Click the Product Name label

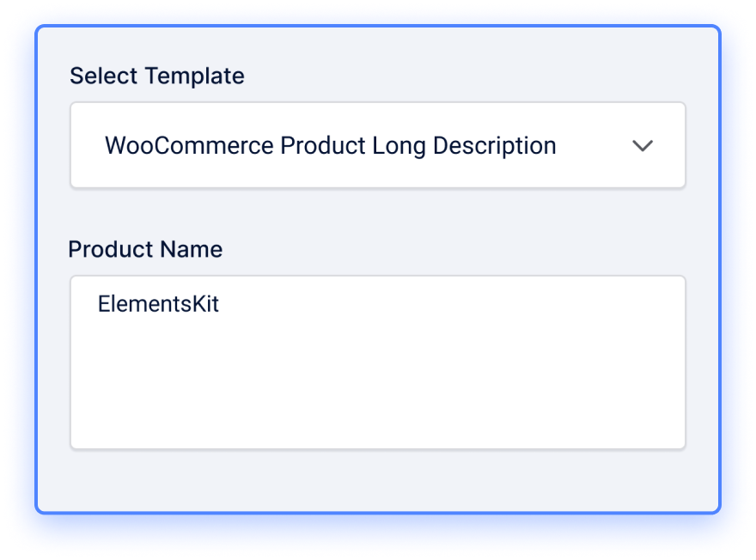[x=145, y=249]
